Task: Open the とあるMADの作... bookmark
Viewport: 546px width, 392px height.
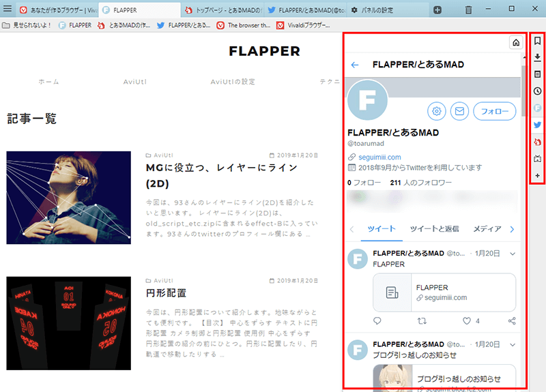Action: 124,25
